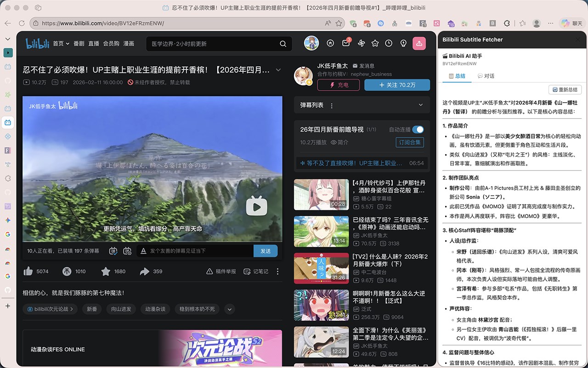The width and height of the screenshot is (588, 368).
Task: Open favorites star icon in header
Action: point(375,43)
